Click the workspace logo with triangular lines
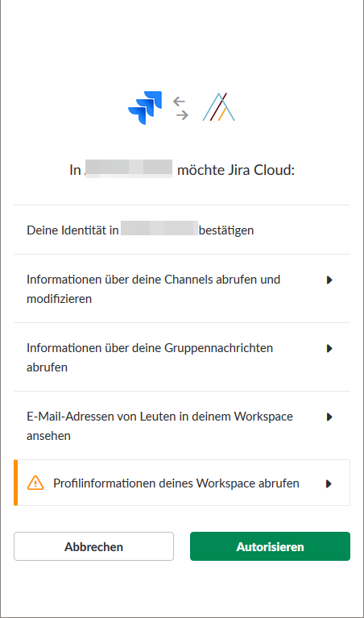 pyautogui.click(x=218, y=107)
